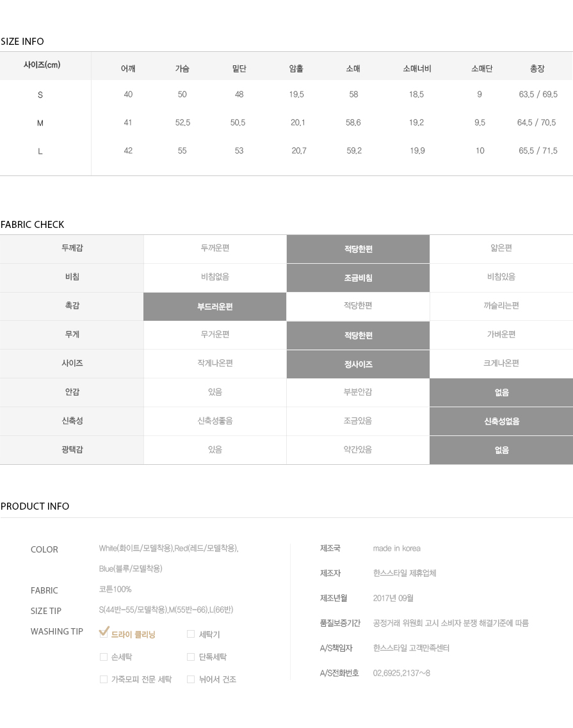Tick the 세탁기 checkbox
This screenshot has width=573, height=728.
[x=190, y=634]
